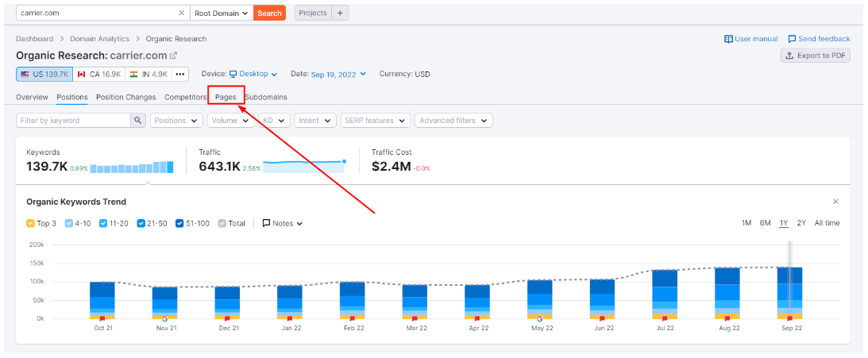
Task: Click the Apr 22 red note flag
Action: tap(477, 319)
